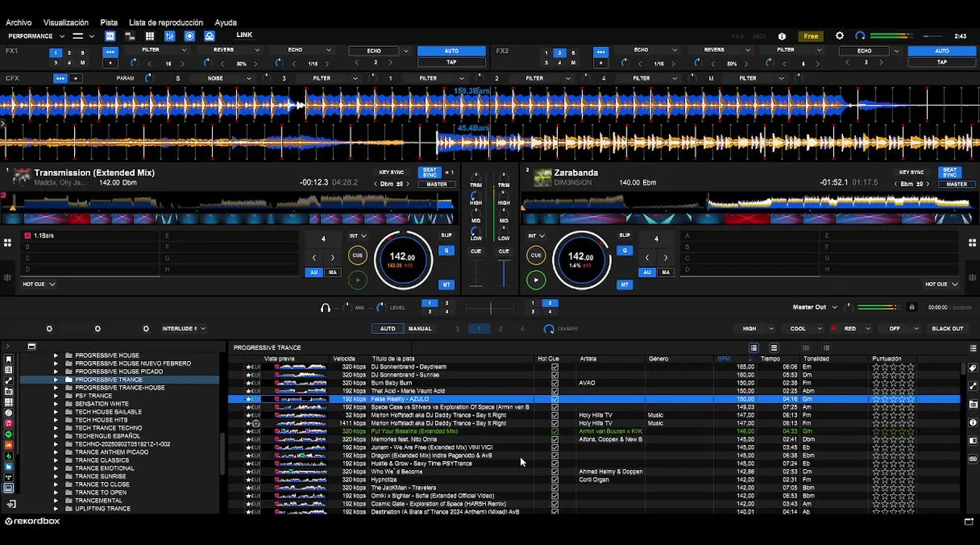Screen dimensions: 980x545
Task: Click deck 1 green play/pause button
Action: [357, 280]
